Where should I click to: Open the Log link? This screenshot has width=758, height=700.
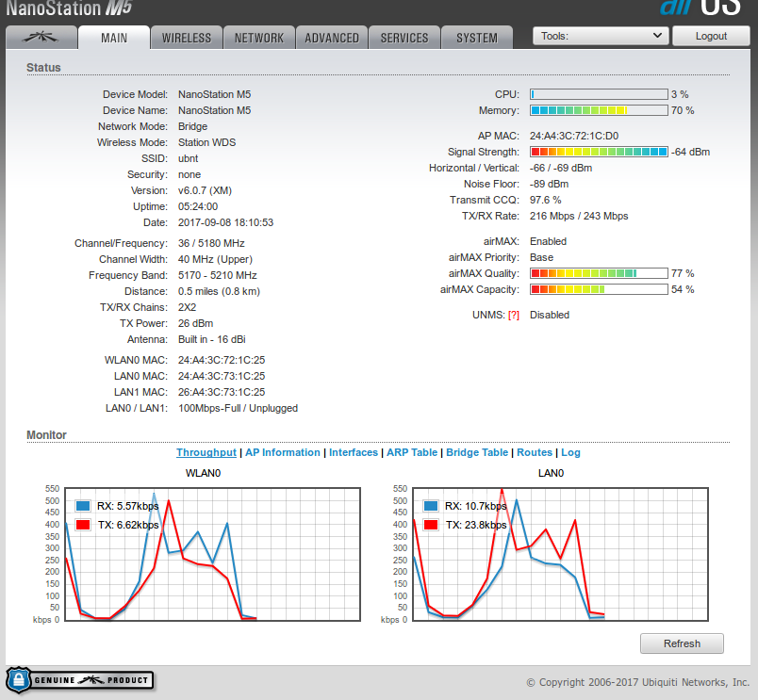point(570,452)
